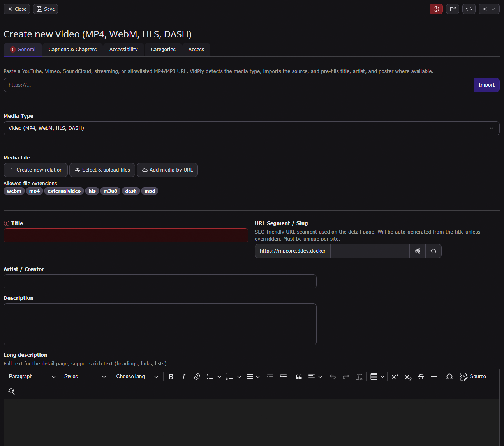Click the Import button
Viewport: 504px width, 446px height.
click(x=486, y=85)
